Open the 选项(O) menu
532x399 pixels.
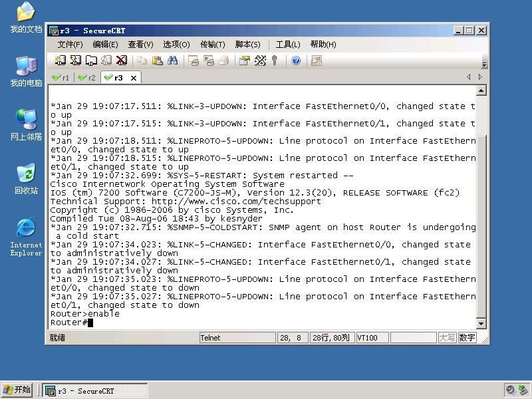pos(176,45)
